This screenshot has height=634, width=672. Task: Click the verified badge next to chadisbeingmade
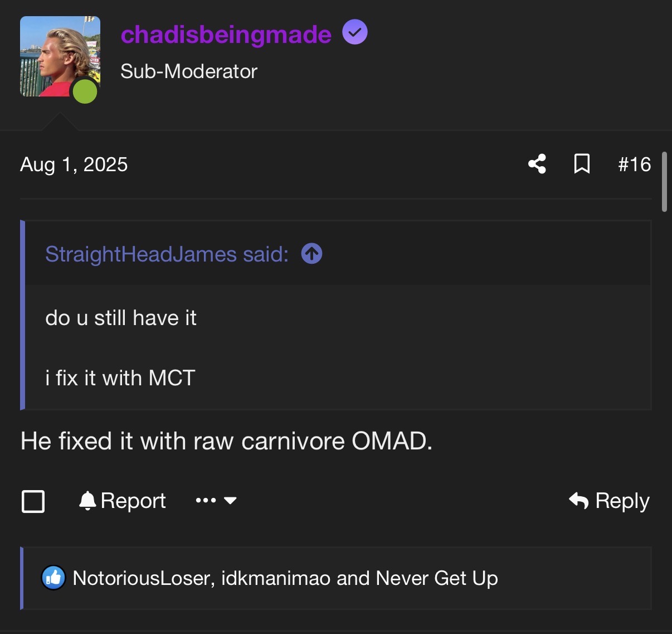(x=354, y=32)
